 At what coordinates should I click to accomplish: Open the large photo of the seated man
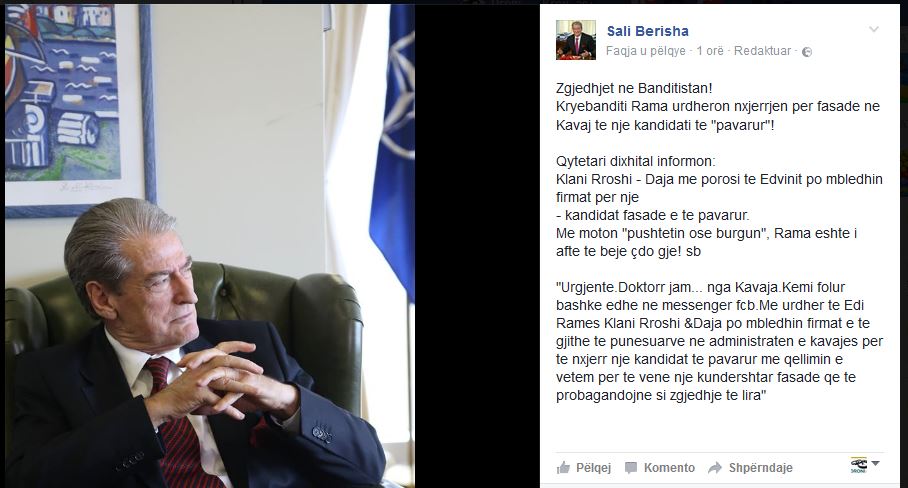point(210,245)
